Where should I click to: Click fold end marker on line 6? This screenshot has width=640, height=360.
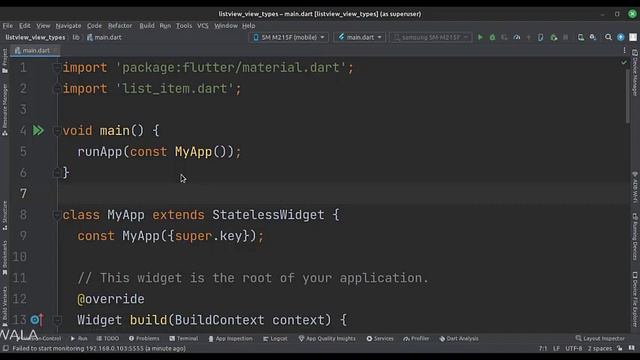[x=57, y=173]
